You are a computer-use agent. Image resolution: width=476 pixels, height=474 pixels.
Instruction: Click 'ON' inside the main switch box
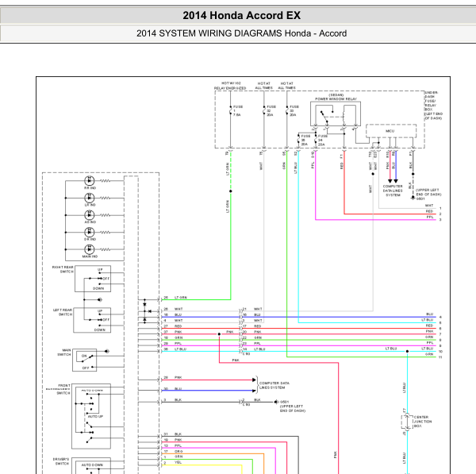tap(84, 356)
